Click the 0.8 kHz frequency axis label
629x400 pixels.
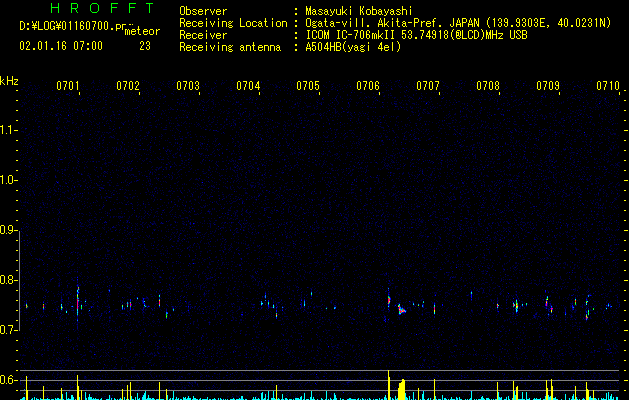[8, 280]
